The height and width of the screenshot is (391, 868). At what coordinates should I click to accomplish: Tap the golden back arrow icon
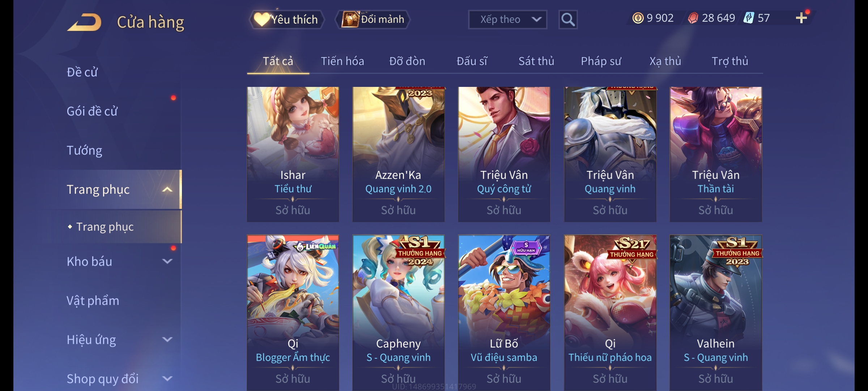pos(84,22)
